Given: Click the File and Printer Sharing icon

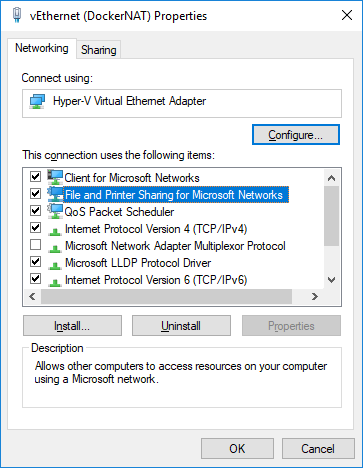Looking at the screenshot, I should click(55, 194).
